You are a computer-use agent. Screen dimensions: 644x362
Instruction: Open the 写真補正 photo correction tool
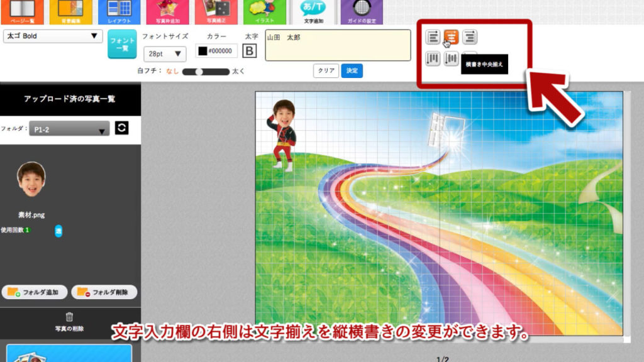tap(216, 12)
